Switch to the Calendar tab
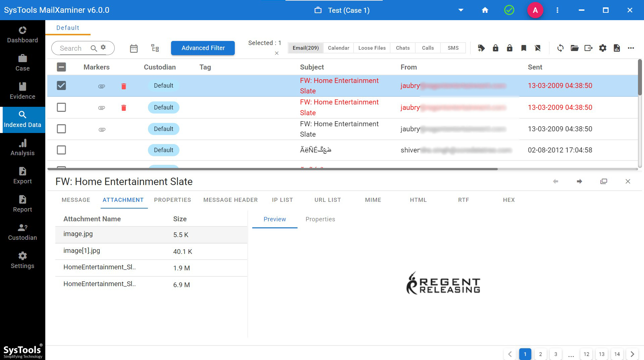The image size is (644, 360). click(338, 48)
